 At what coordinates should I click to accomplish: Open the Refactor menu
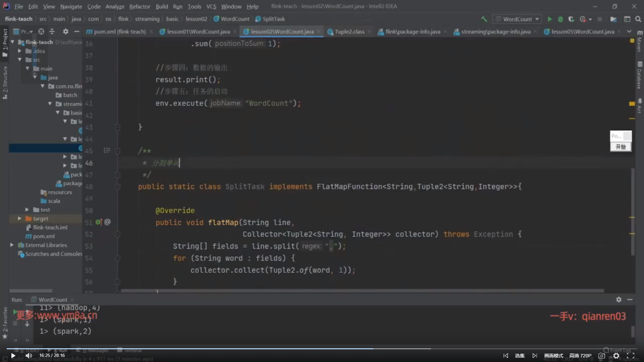click(x=140, y=6)
